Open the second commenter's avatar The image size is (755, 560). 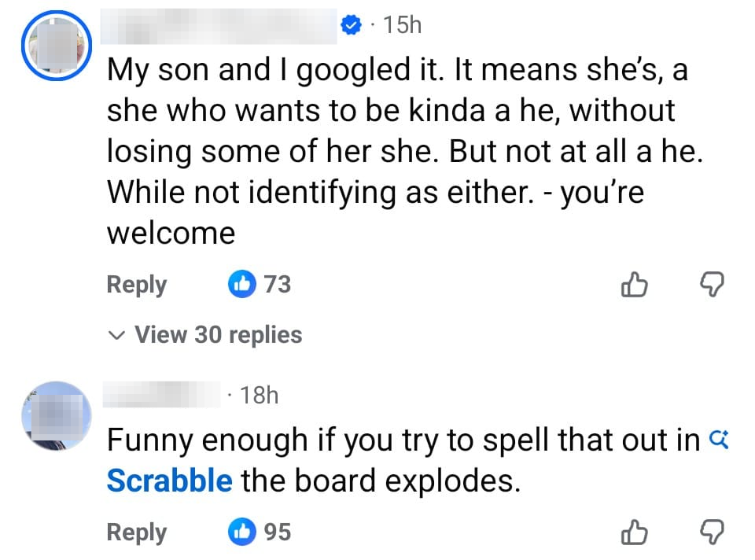coord(55,414)
